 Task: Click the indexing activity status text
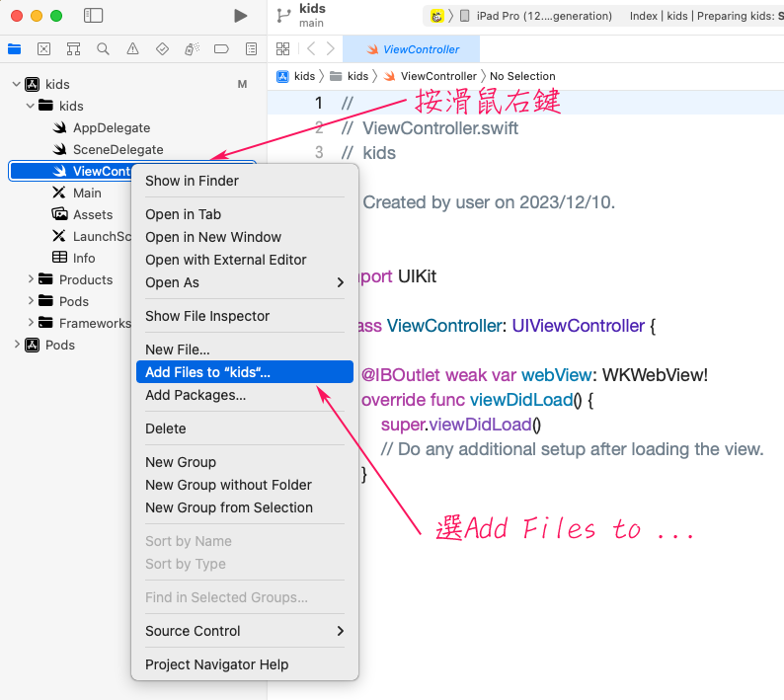[707, 16]
